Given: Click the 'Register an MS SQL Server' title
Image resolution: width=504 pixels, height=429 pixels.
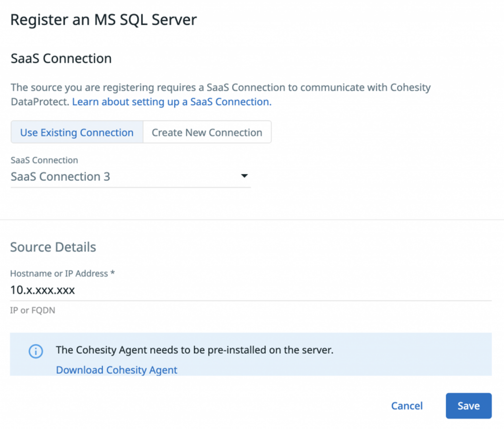Looking at the screenshot, I should [x=103, y=20].
